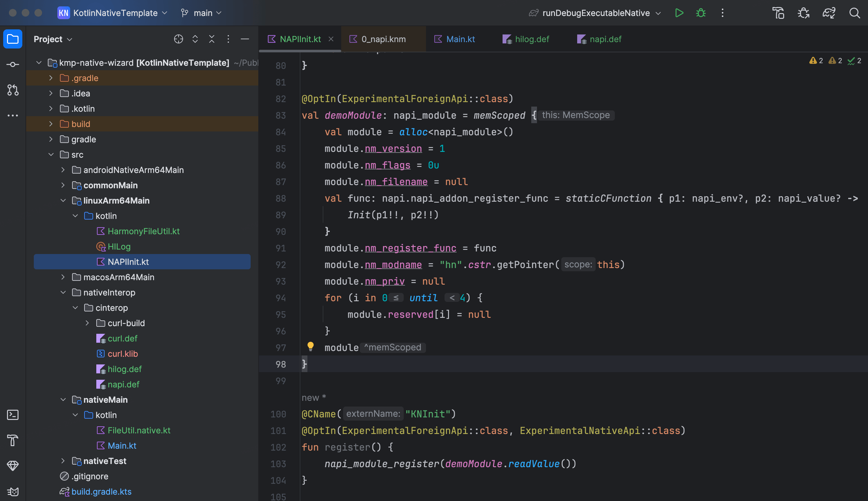
Task: Collapse all in Project panel
Action: 211,39
